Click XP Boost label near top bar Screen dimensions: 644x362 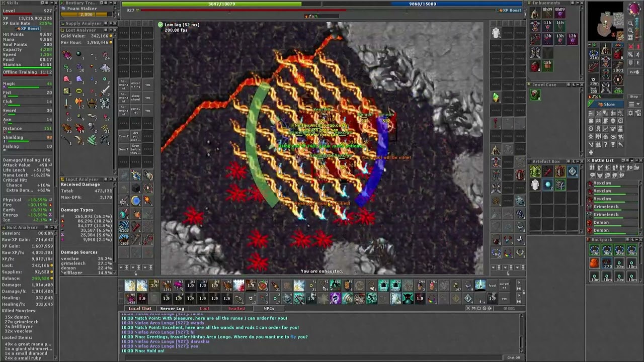pos(510,10)
